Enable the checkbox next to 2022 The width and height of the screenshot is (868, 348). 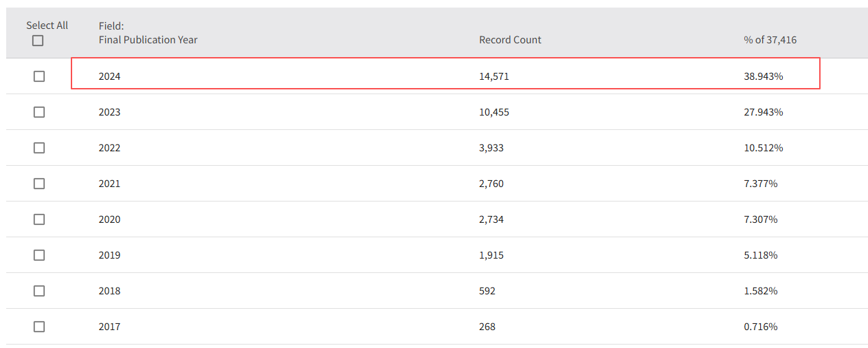tap(39, 148)
